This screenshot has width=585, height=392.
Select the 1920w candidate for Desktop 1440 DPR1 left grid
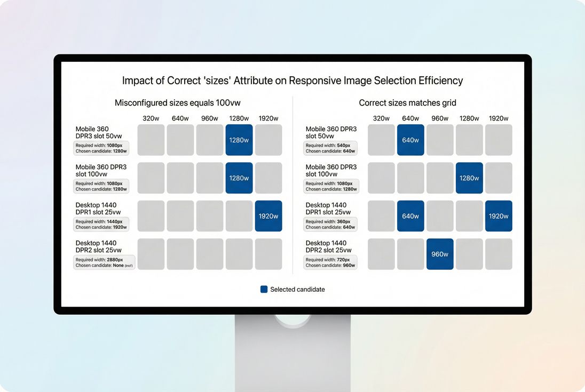268,216
